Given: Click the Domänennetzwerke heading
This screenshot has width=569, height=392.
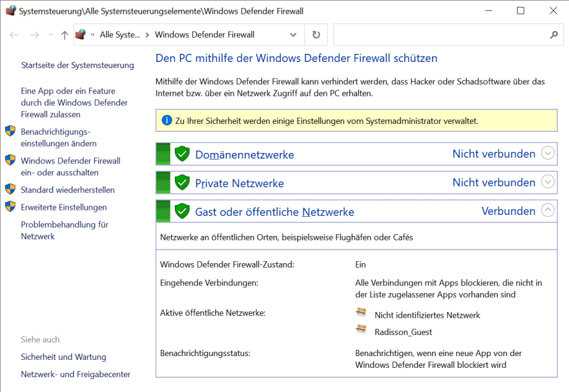Looking at the screenshot, I should point(245,155).
